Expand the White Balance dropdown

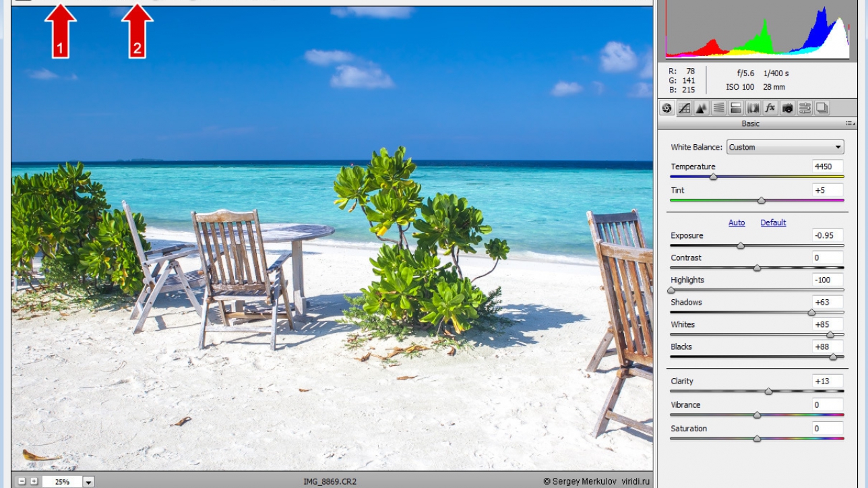tap(785, 147)
